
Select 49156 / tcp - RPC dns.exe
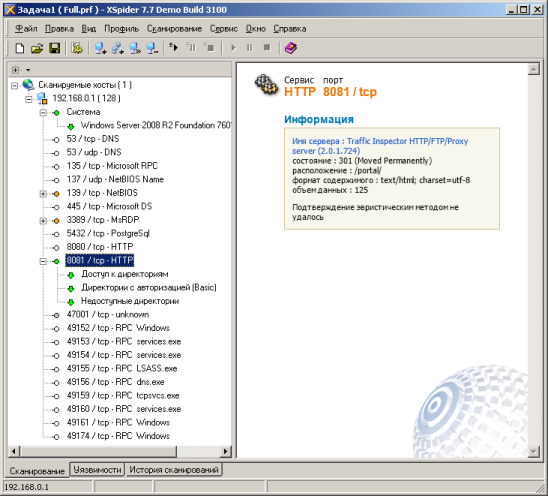[115, 382]
